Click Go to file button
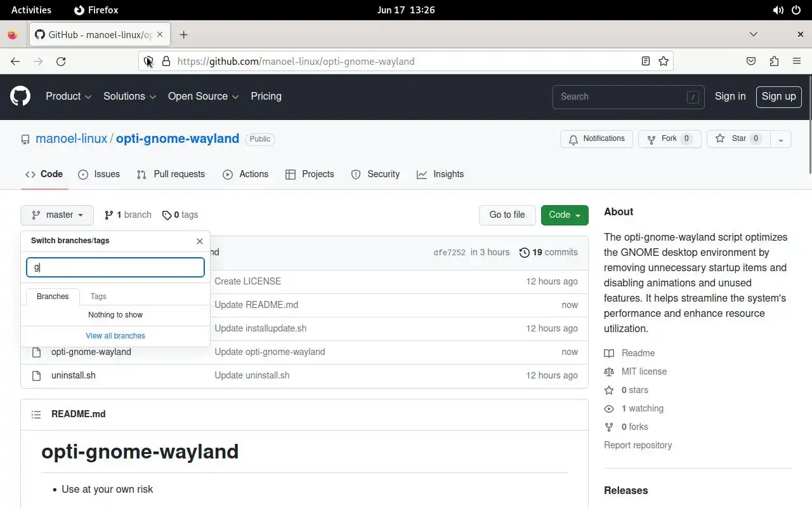The height and width of the screenshot is (508, 812). [507, 215]
